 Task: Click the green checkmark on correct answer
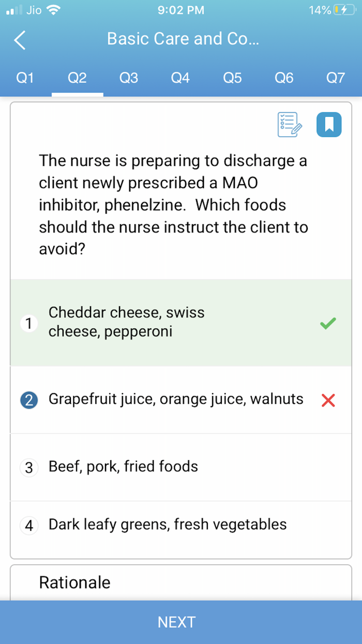pyautogui.click(x=327, y=323)
